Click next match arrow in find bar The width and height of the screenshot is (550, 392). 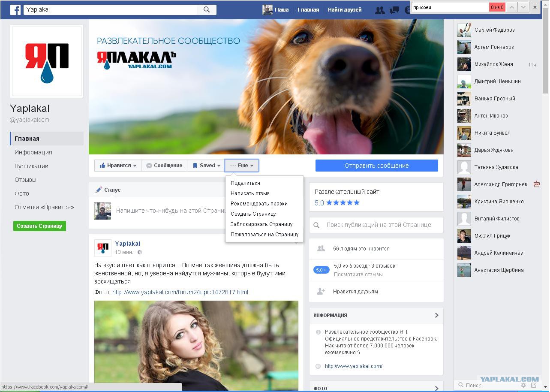523,7
